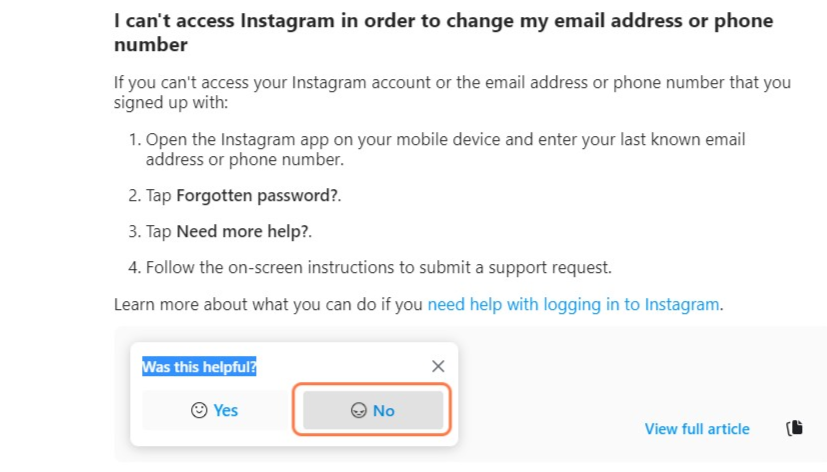Click the word 'Tap' in step 2
Viewport: 827px width, 472px height.
click(x=159, y=196)
